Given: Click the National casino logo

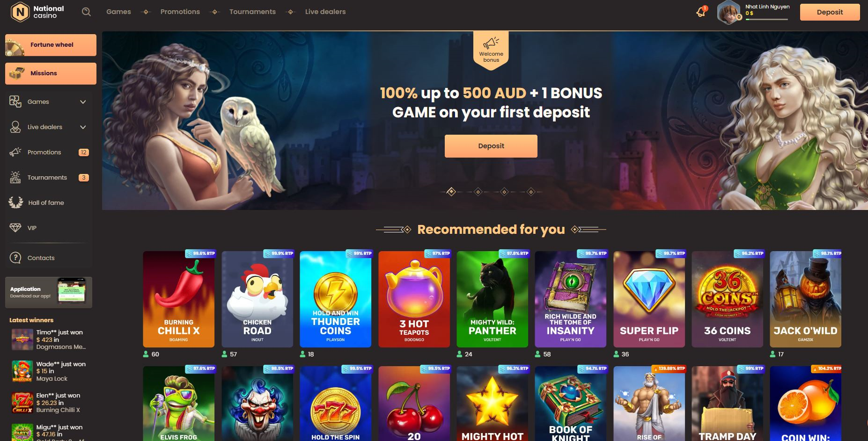Looking at the screenshot, I should pos(37,12).
